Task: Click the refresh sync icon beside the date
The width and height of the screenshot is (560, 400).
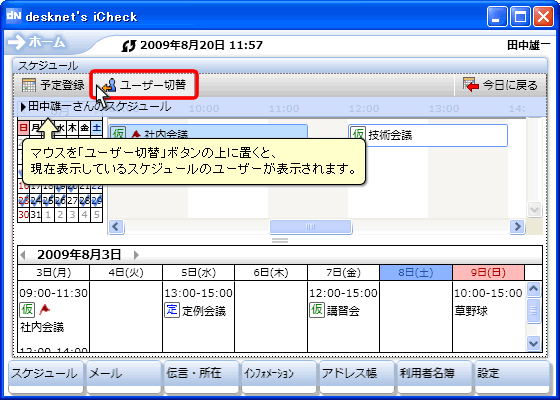Action: [x=129, y=46]
